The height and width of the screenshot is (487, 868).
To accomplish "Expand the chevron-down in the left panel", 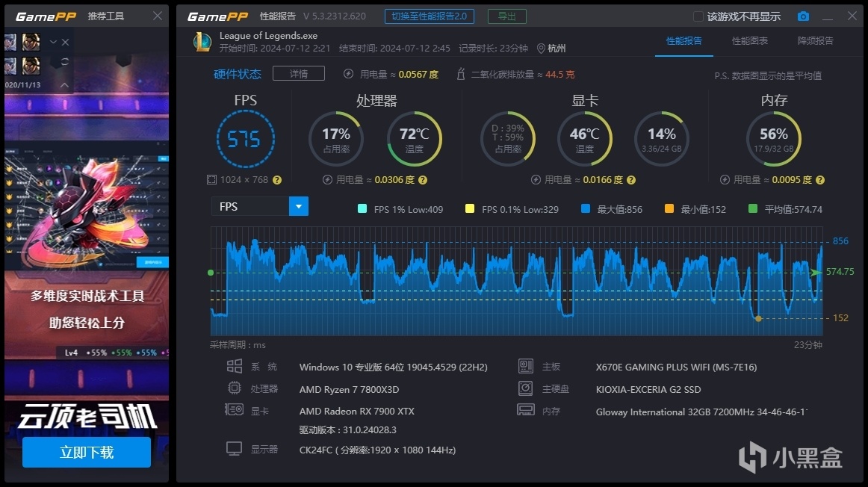I will coord(53,42).
